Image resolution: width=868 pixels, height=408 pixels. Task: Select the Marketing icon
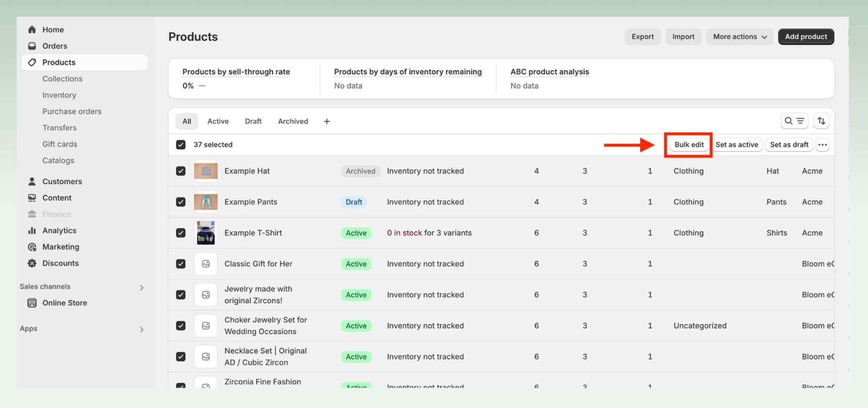click(32, 247)
